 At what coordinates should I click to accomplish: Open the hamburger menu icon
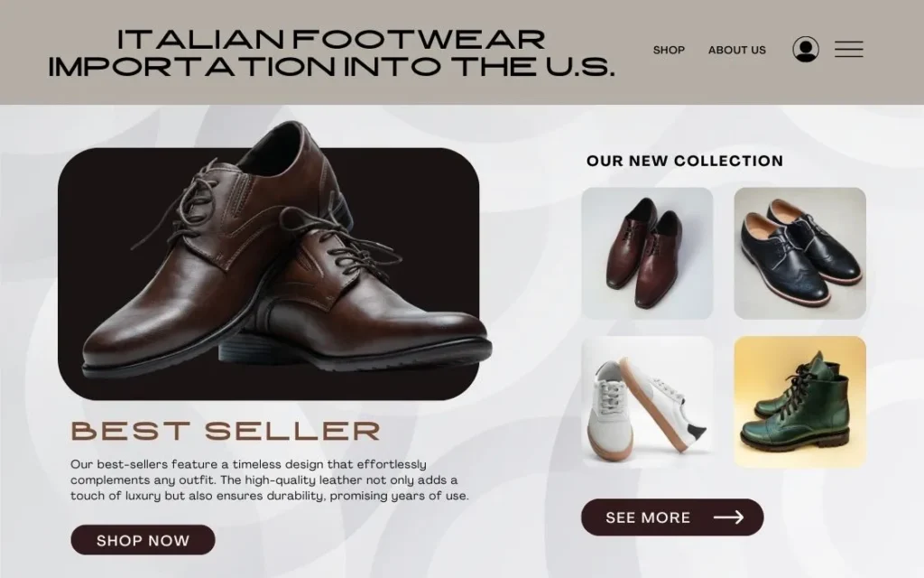[x=848, y=49]
